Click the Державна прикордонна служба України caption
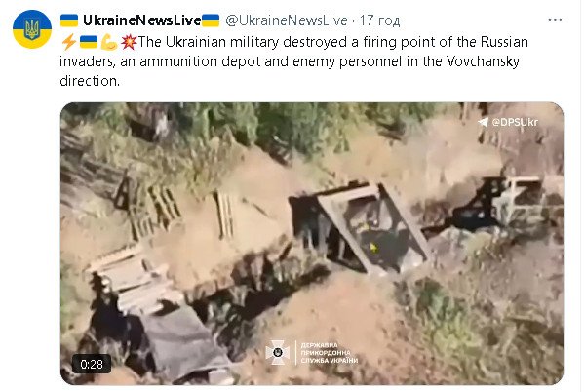Image resolution: width=584 pixels, height=392 pixels. [330, 352]
